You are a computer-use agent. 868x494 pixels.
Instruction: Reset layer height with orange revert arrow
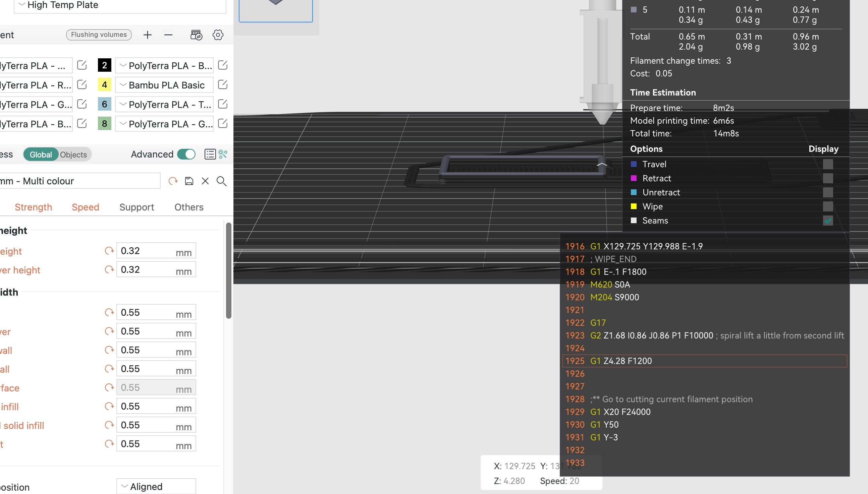pos(109,250)
